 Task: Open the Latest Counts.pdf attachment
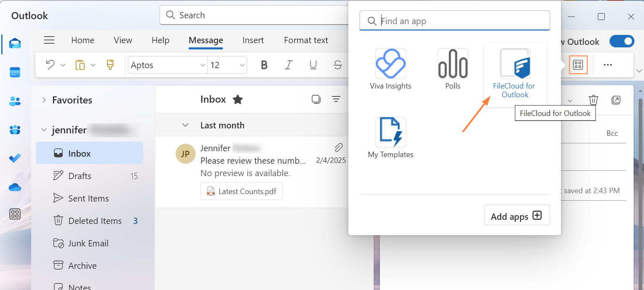(x=241, y=192)
